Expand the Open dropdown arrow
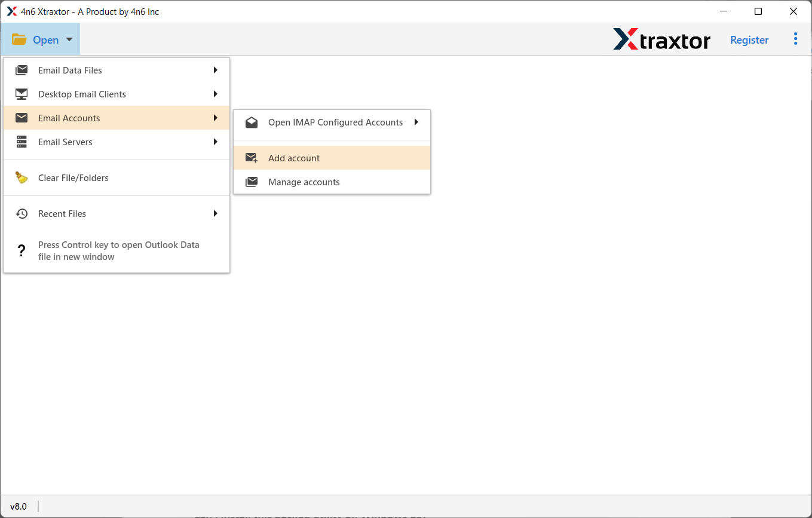812x518 pixels. click(69, 39)
